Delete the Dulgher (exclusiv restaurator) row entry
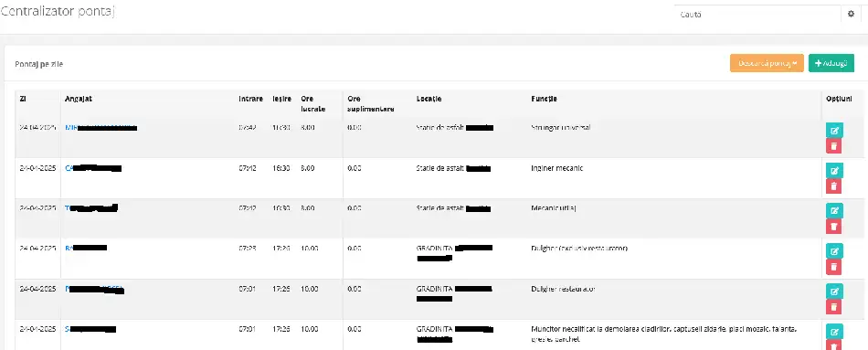This screenshot has width=868, height=350. [833, 266]
